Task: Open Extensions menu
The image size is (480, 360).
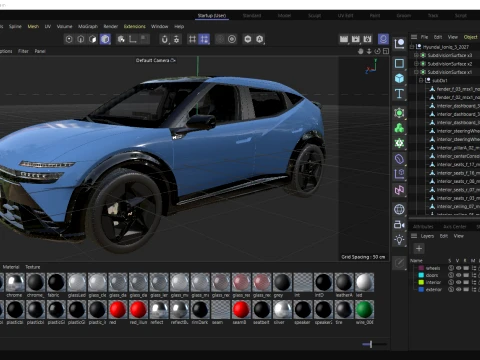Action: pyautogui.click(x=135, y=26)
